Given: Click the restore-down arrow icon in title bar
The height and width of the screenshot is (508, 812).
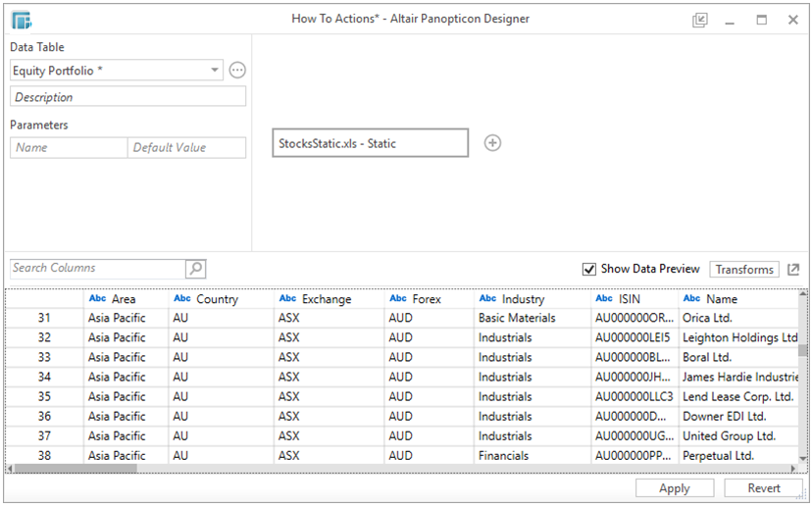Looking at the screenshot, I should (699, 20).
